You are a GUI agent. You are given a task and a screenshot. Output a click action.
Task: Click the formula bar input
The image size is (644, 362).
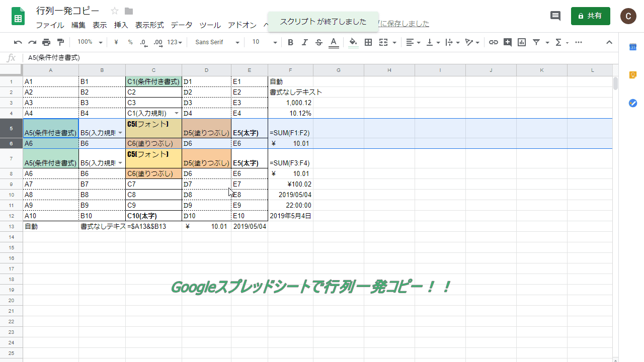tap(322, 58)
